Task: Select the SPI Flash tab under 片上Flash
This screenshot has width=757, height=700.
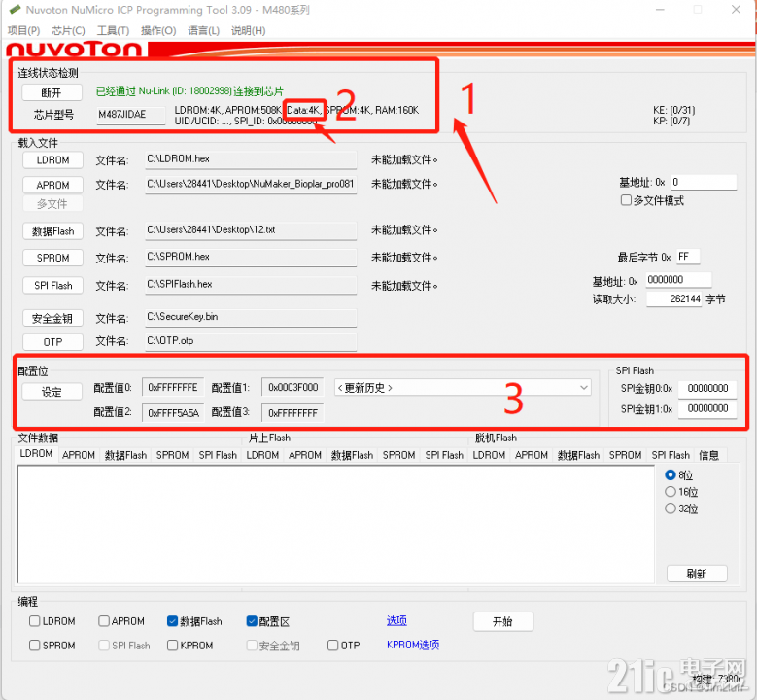Action: (444, 455)
